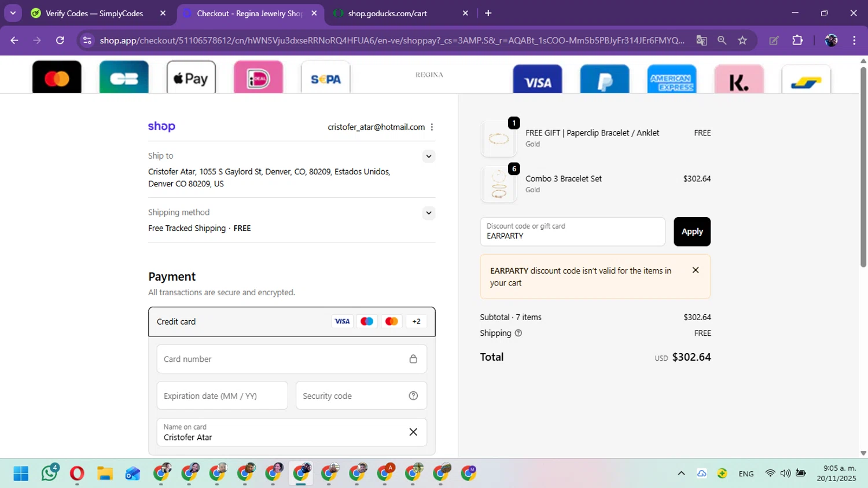
Task: Switch to the Verify Codes — SimplyCodes tab
Action: click(x=94, y=13)
